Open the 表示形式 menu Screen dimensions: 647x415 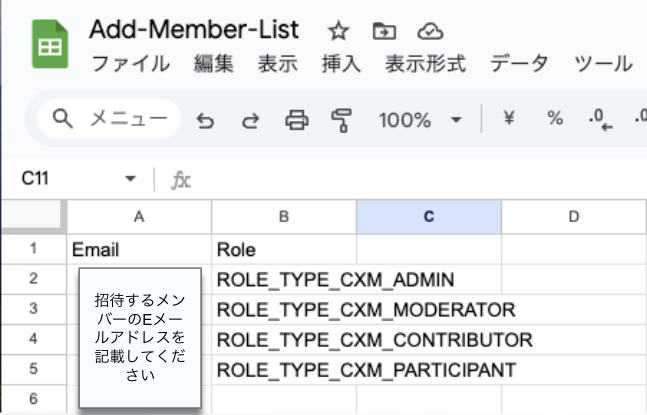pyautogui.click(x=425, y=64)
